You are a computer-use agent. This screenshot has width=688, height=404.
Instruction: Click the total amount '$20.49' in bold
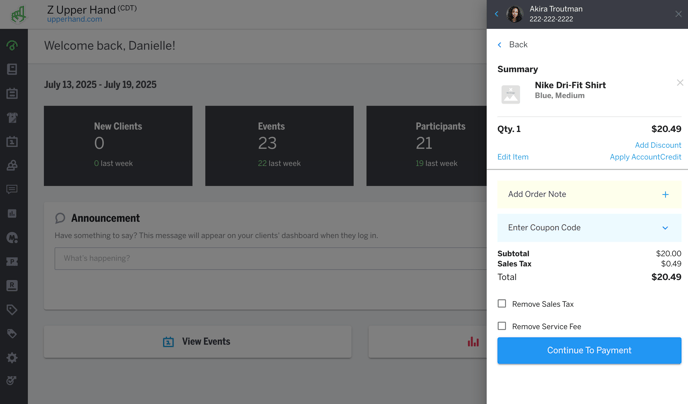666,277
